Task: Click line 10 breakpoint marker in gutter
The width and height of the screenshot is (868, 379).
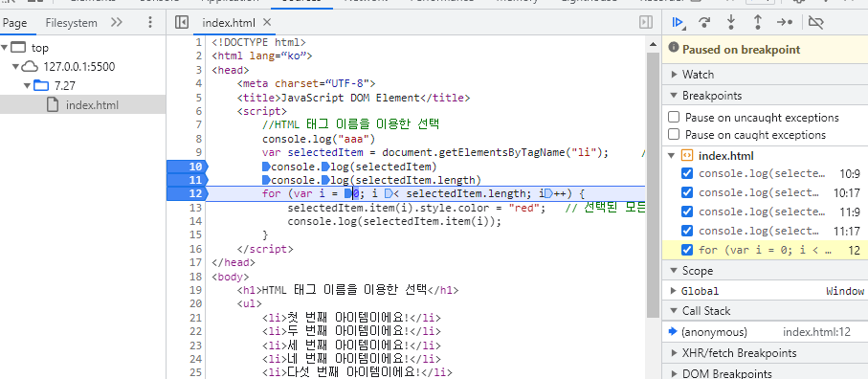Action: click(188, 167)
